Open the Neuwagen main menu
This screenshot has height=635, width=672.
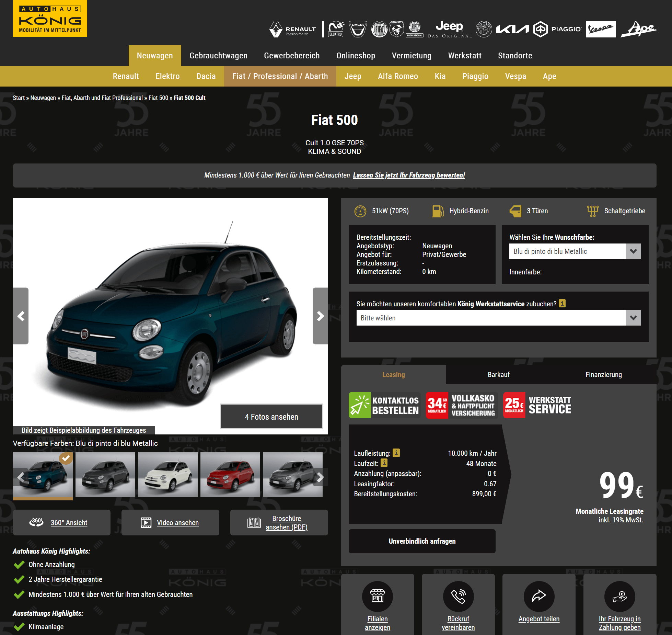[x=155, y=56]
